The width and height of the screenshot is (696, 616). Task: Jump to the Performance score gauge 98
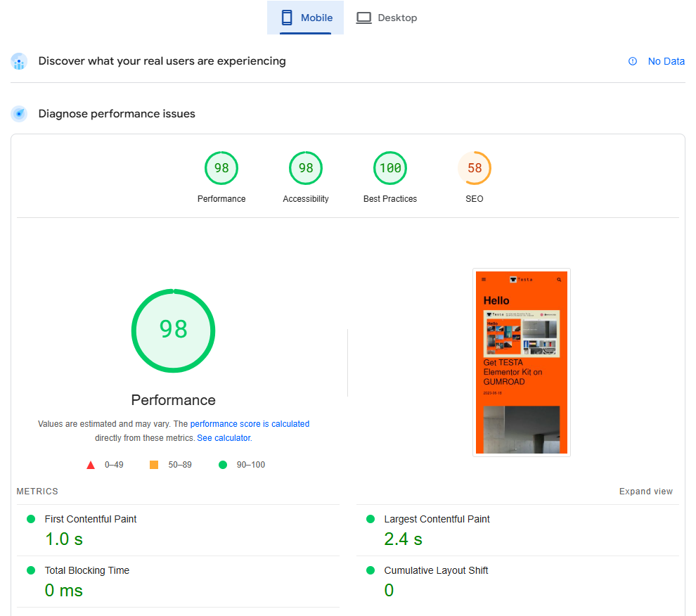221,169
